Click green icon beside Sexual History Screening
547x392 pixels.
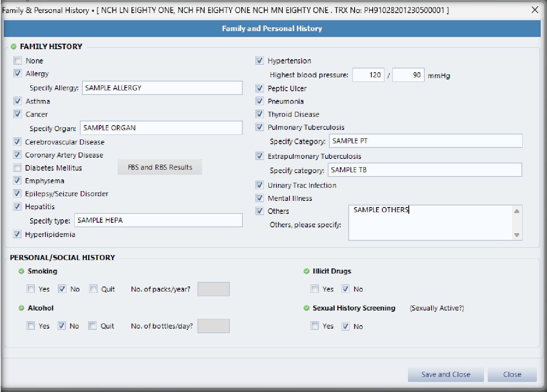click(306, 308)
